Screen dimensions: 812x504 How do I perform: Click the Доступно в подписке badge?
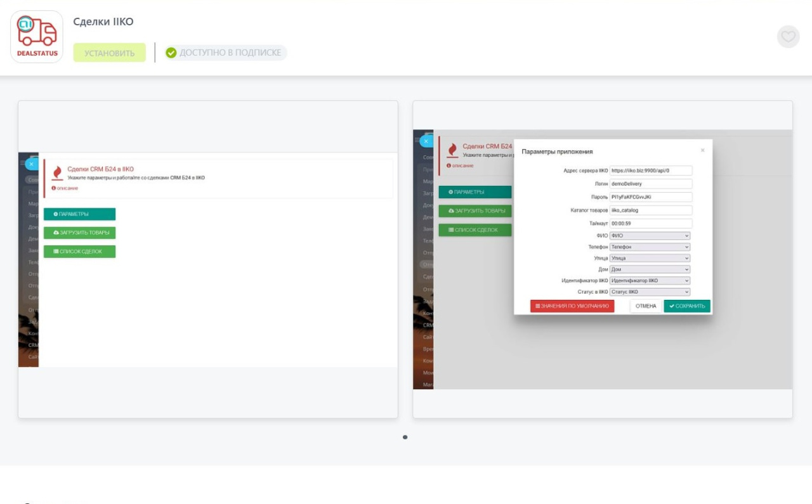225,53
